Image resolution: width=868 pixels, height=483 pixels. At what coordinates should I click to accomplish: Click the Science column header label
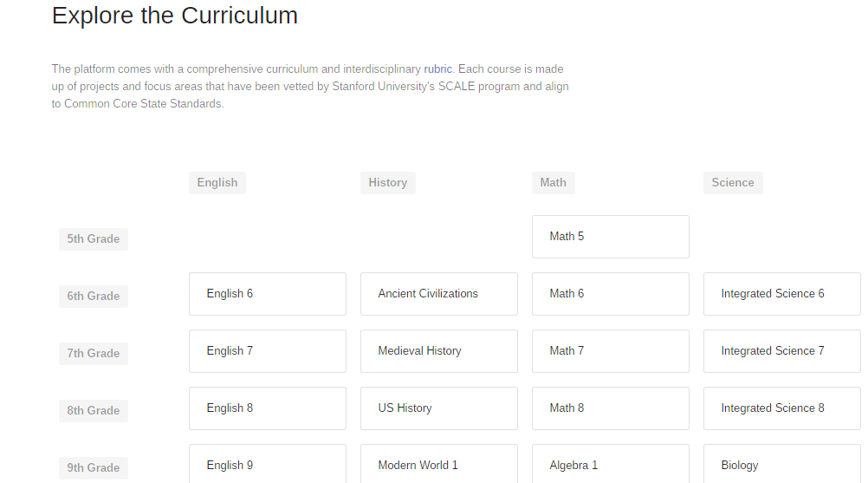732,183
